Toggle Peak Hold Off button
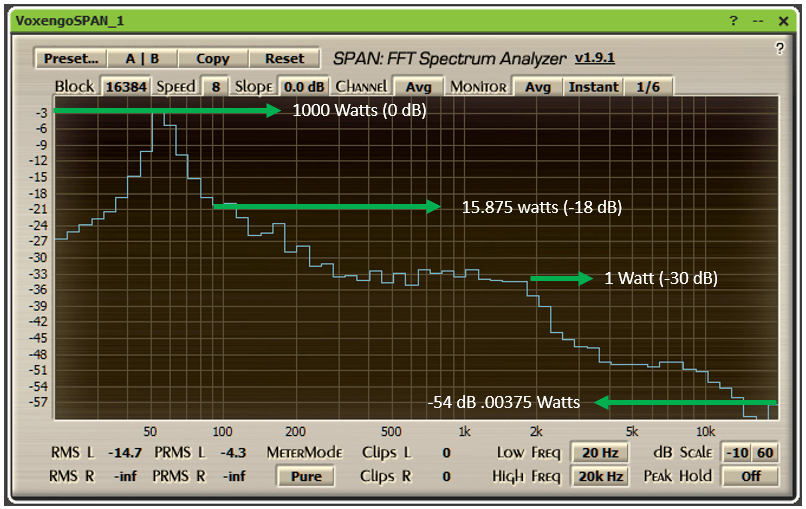Image resolution: width=806 pixels, height=509 pixels. click(749, 476)
